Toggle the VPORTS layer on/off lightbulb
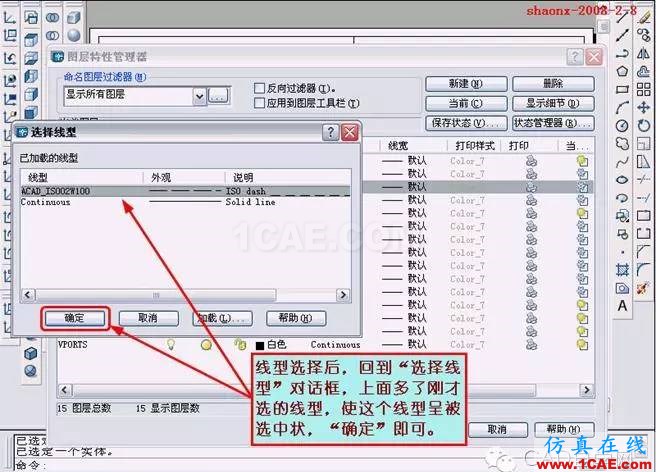This screenshot has height=472, width=656. 170,344
